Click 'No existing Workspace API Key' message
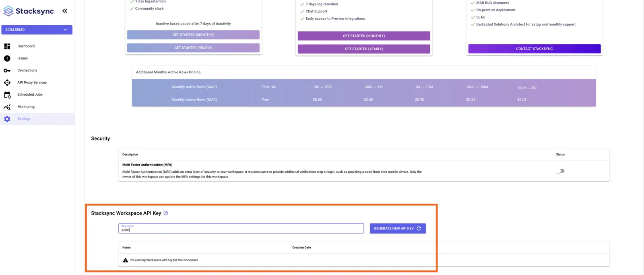The height and width of the screenshot is (275, 644). click(164, 260)
